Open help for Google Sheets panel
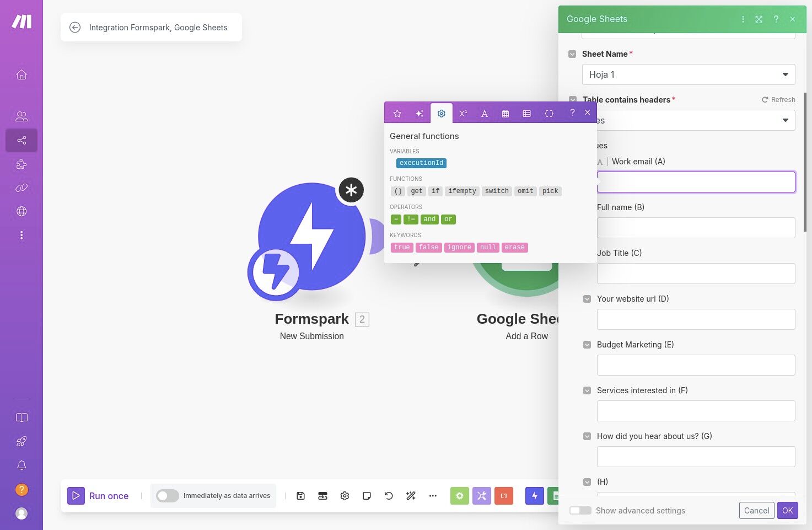 [x=776, y=19]
